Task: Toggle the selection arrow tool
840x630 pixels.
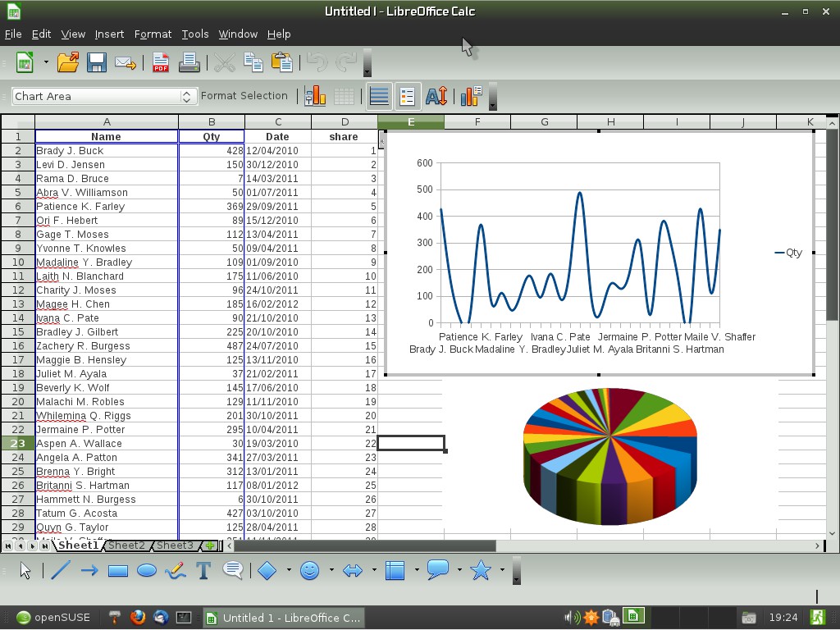Action: click(24, 569)
